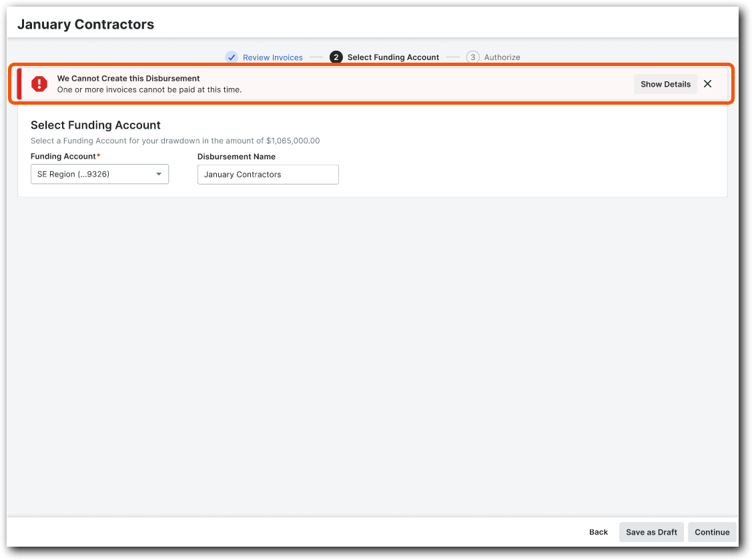Click the 'We Cannot Create this Disbursement' heading
Image resolution: width=752 pixels, height=560 pixels.
coord(129,78)
